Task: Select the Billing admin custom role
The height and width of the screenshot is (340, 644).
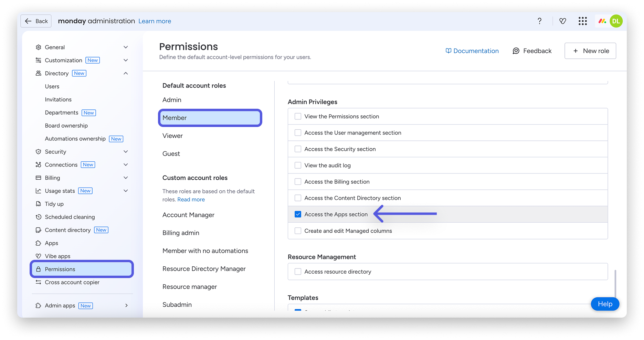Action: coord(181,233)
